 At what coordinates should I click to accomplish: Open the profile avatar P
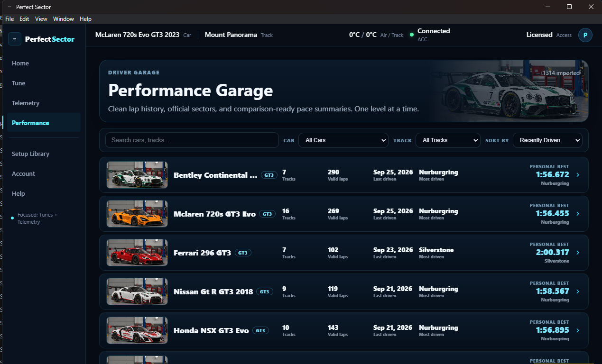(585, 35)
